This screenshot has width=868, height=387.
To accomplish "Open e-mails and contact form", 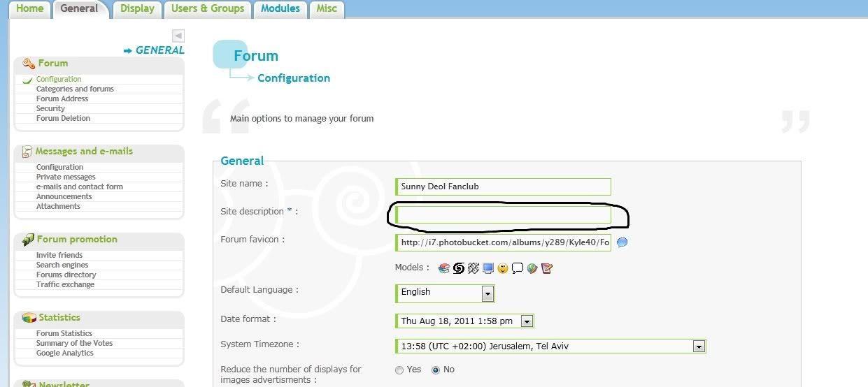I will click(x=80, y=187).
